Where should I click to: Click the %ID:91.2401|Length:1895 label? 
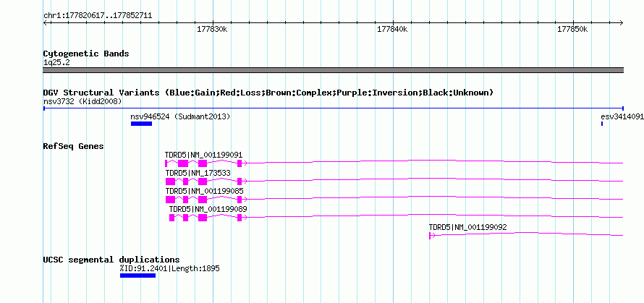169,268
